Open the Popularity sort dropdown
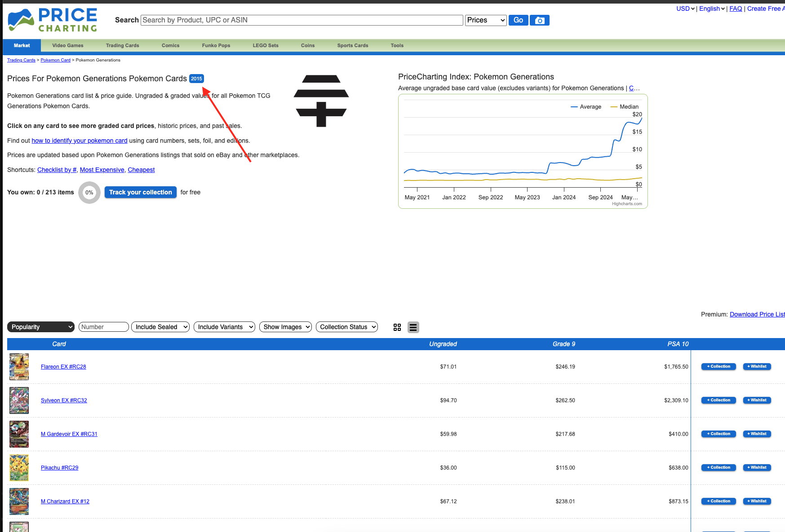Screen dimensions: 785x532 tap(41, 327)
